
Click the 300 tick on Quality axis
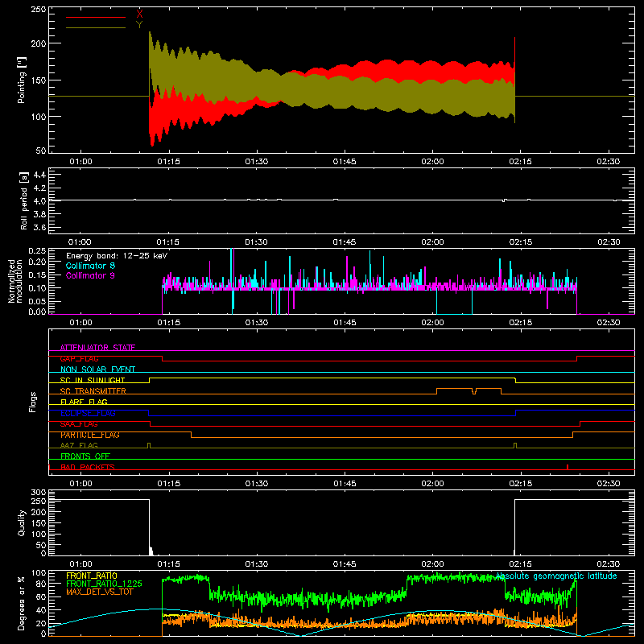39,493
